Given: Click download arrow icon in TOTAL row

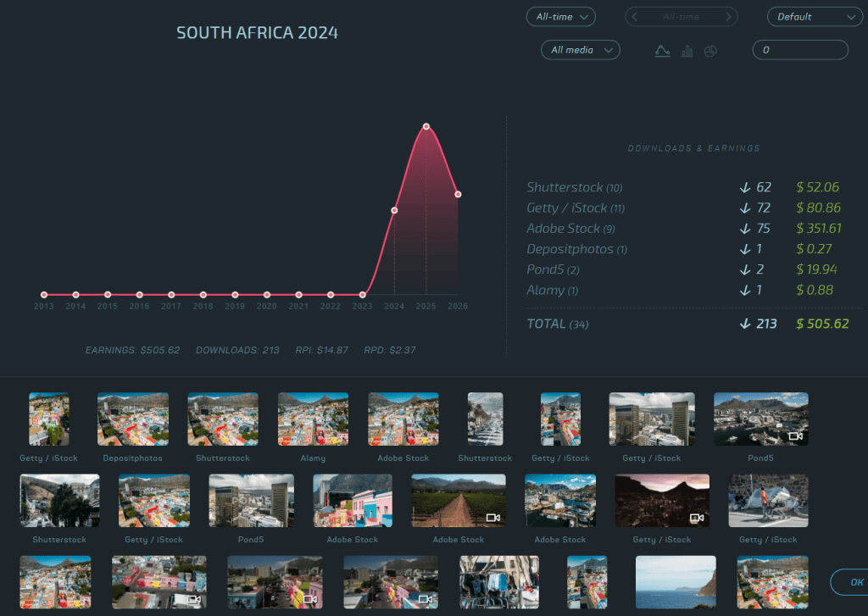Looking at the screenshot, I should pyautogui.click(x=745, y=324).
